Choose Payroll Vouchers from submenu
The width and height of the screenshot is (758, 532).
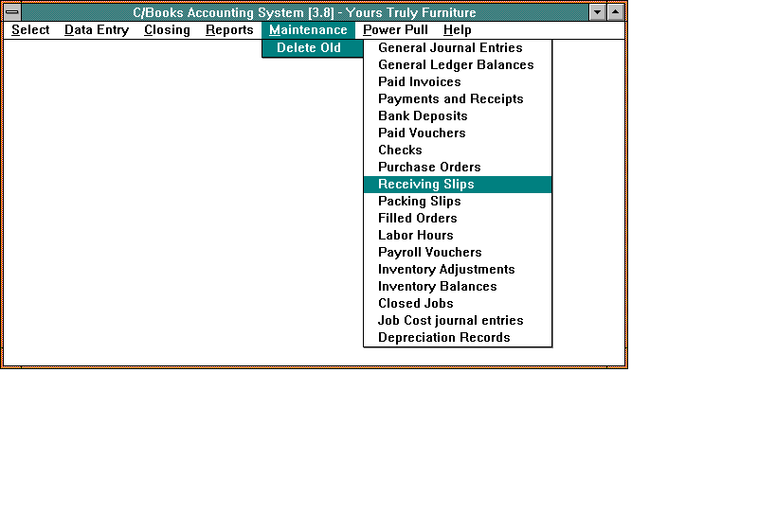coord(429,253)
